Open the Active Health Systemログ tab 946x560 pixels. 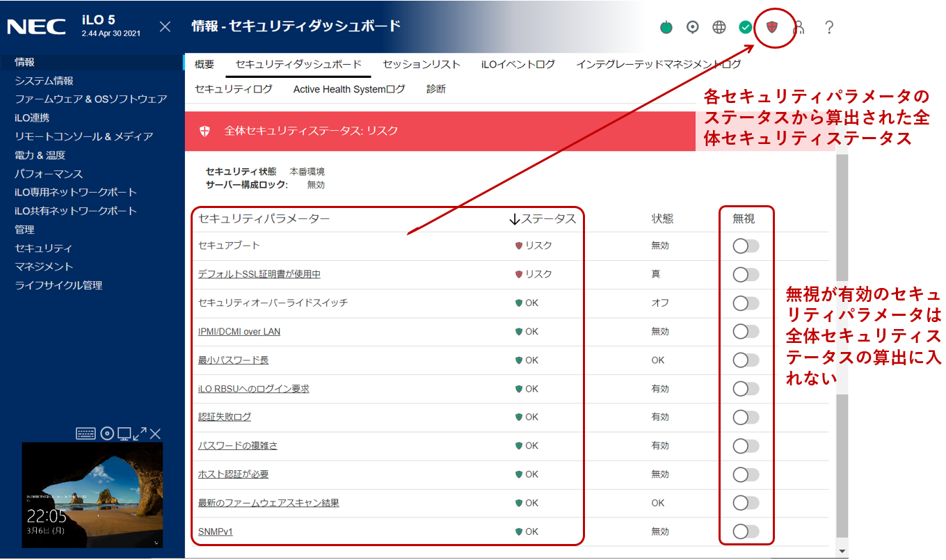pyautogui.click(x=349, y=89)
